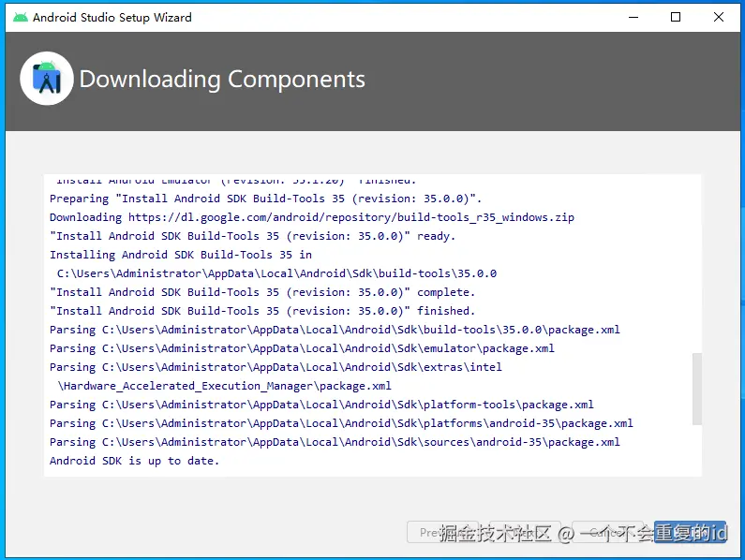Click the Android Studio logo in header
Viewport: 745px width, 560px height.
(47, 79)
